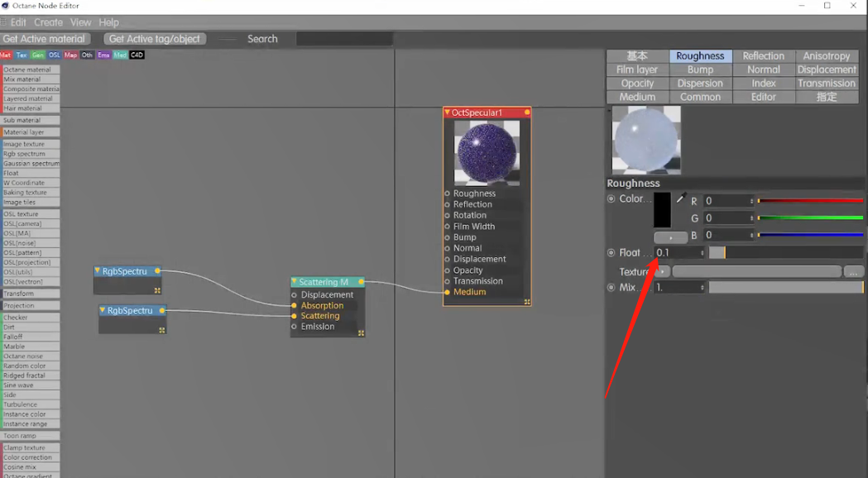
Task: Click the Reflection input port on OctSpecular1
Action: [x=448, y=205]
